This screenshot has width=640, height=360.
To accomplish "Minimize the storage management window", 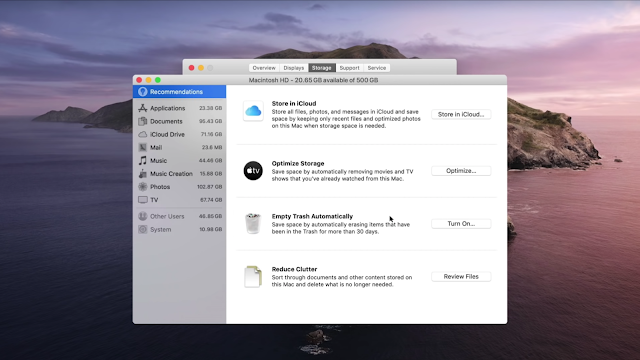I will pos(149,80).
